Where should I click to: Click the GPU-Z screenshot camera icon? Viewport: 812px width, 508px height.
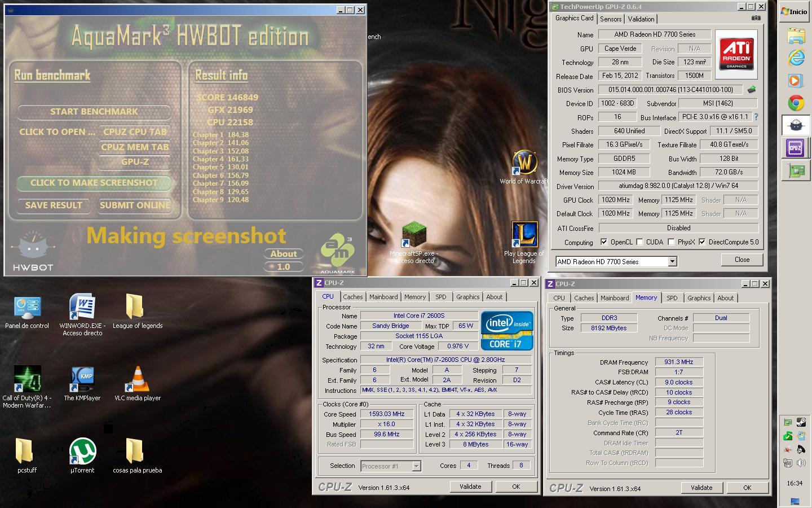click(756, 18)
